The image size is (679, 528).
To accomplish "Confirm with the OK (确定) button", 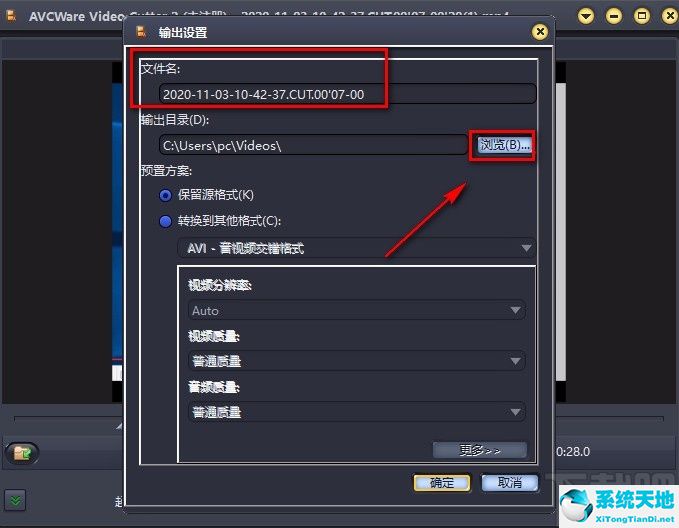I will point(442,483).
